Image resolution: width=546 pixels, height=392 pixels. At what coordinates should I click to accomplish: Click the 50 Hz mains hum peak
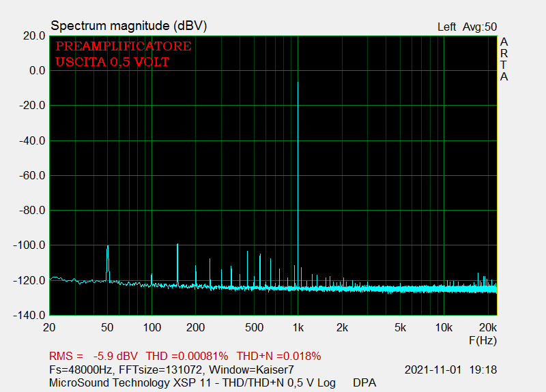coord(108,263)
